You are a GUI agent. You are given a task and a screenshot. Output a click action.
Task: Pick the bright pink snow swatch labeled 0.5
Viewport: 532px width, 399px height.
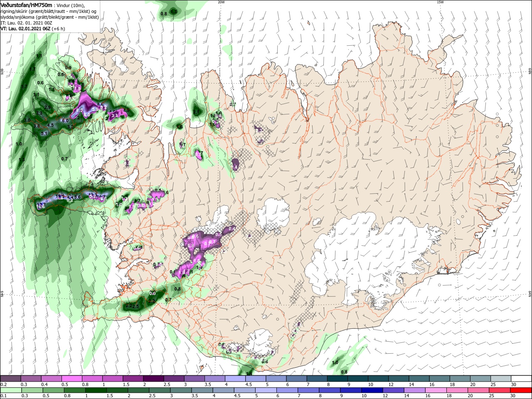tap(71, 379)
